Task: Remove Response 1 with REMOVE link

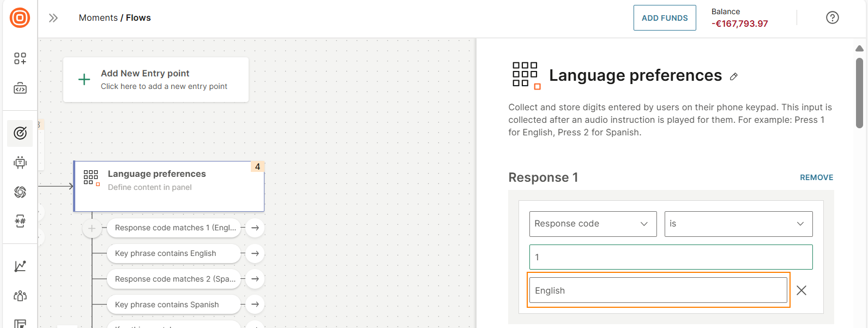Action: (x=816, y=177)
